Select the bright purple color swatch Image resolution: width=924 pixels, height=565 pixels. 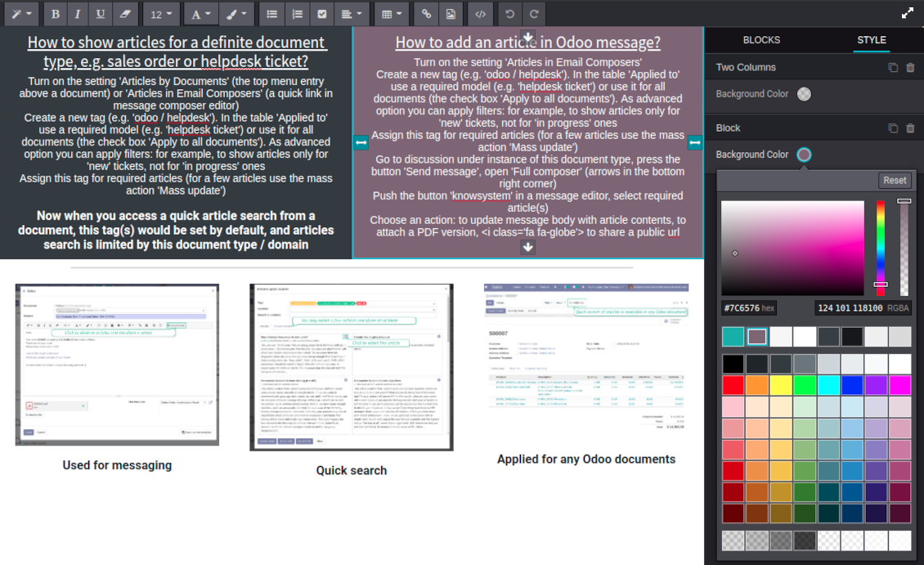877,385
